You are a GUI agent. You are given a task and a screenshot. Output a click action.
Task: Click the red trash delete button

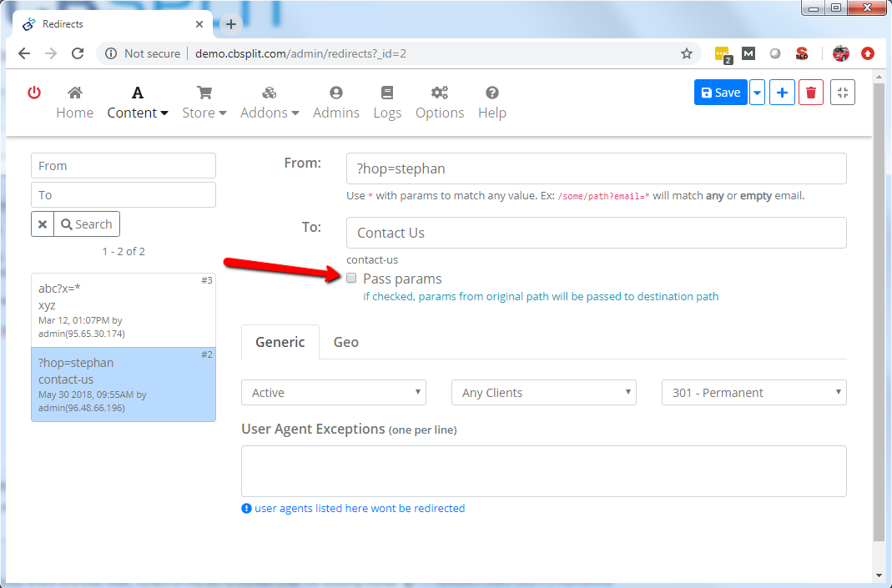point(811,93)
